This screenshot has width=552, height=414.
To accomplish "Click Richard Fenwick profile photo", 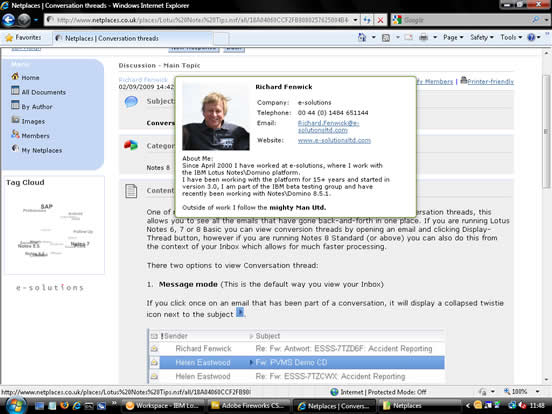I will click(216, 117).
